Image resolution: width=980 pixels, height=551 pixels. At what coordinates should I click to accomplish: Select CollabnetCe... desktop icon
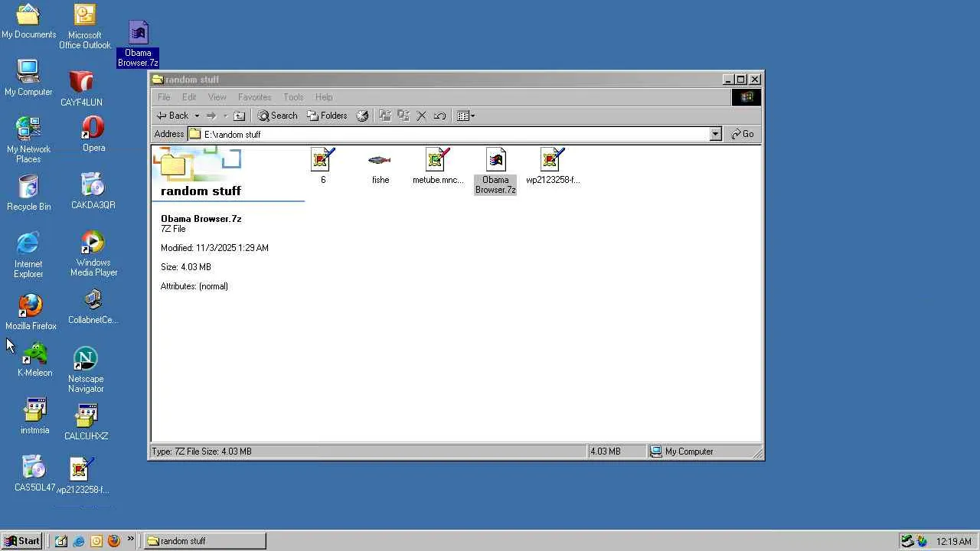93,307
